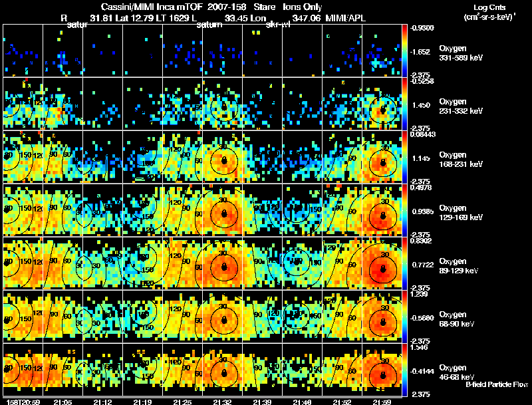Click the colour bar for Oxygen 68-90 keV

[404, 317]
